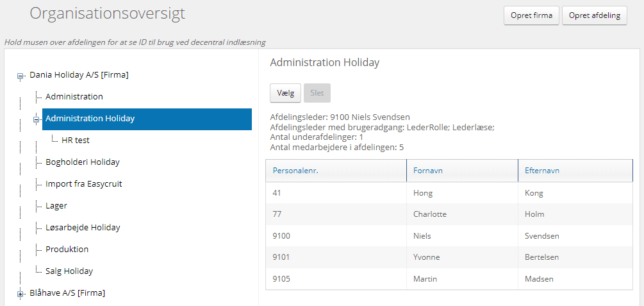
Task: Select Dania Holiday A/S [Firma] label
Action: (79, 75)
